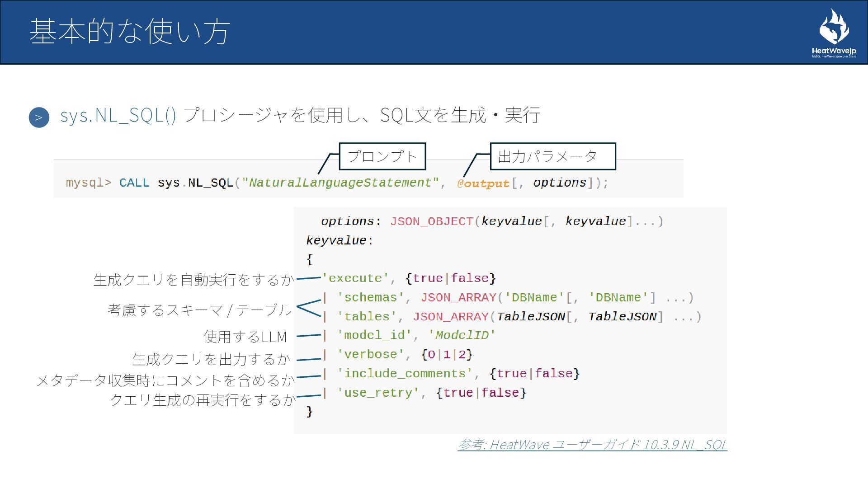Viewport: 868px width, 488px height.
Task: Select the 出力パラメータ callout box
Action: [552, 156]
